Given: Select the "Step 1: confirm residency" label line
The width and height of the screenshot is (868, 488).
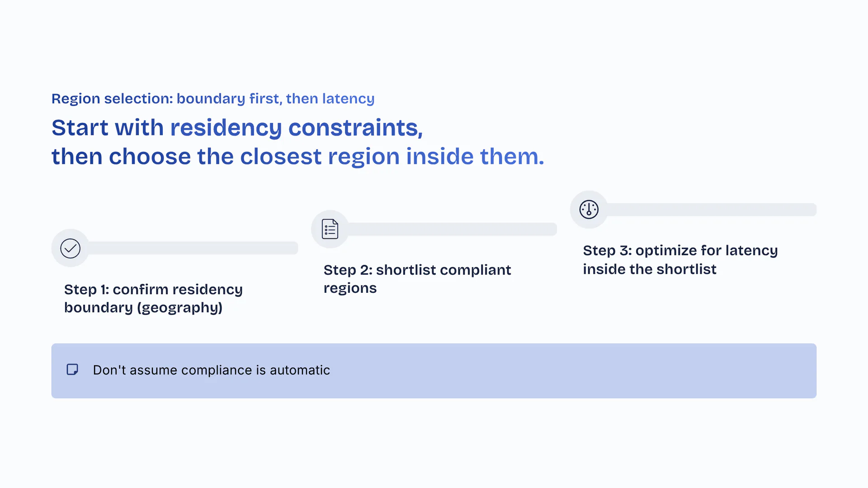Looking at the screenshot, I should tap(153, 289).
